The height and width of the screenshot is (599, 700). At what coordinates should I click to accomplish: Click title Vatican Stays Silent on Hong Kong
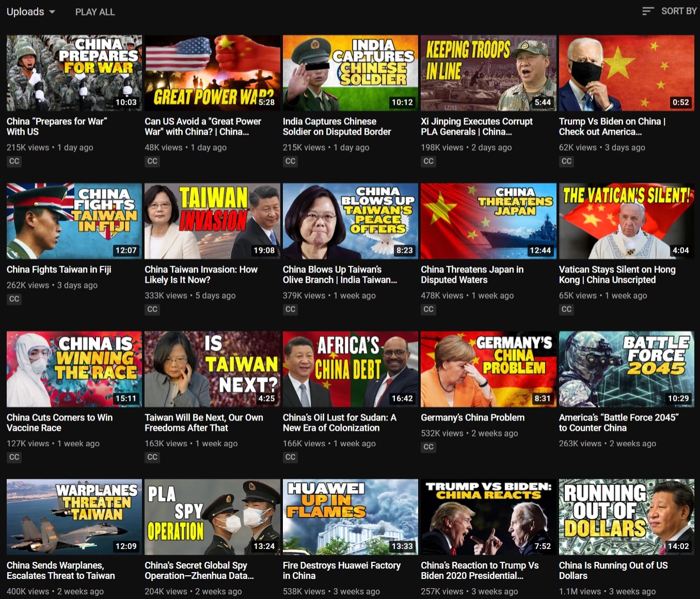tap(617, 274)
